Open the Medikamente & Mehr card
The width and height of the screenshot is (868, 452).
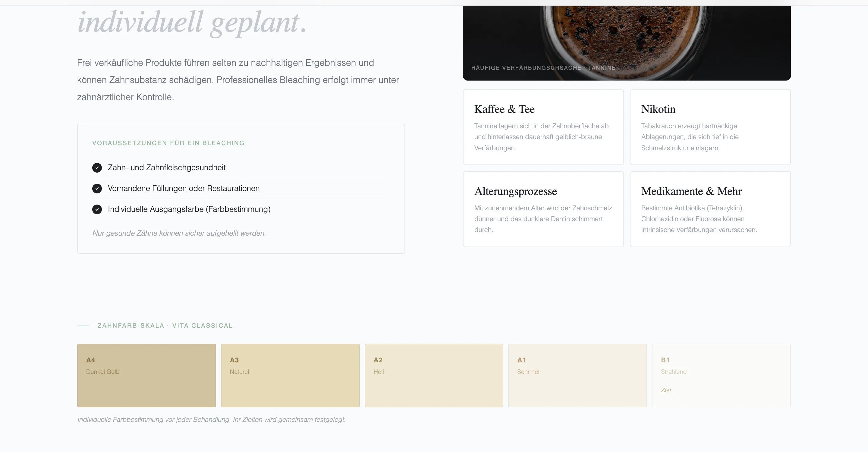tap(710, 209)
